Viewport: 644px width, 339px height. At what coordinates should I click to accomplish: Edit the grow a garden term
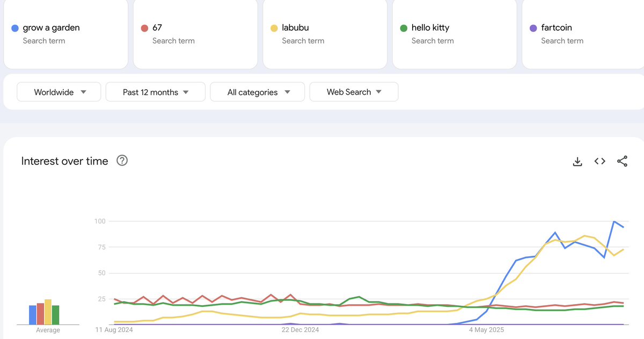tap(66, 33)
